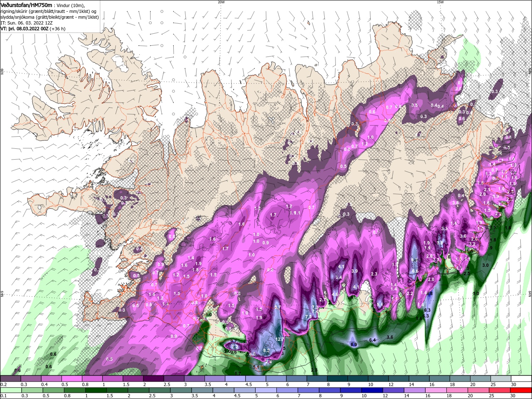Click the 0.4 label in the snow legend
Viewport: 532px width, 399px height.
coord(44,384)
